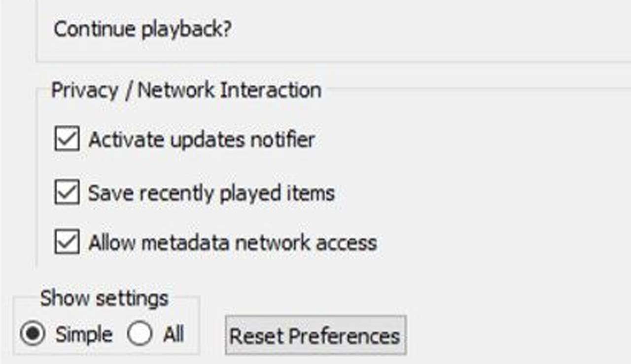Click the word "Interaction" in the group heading

pos(271,90)
